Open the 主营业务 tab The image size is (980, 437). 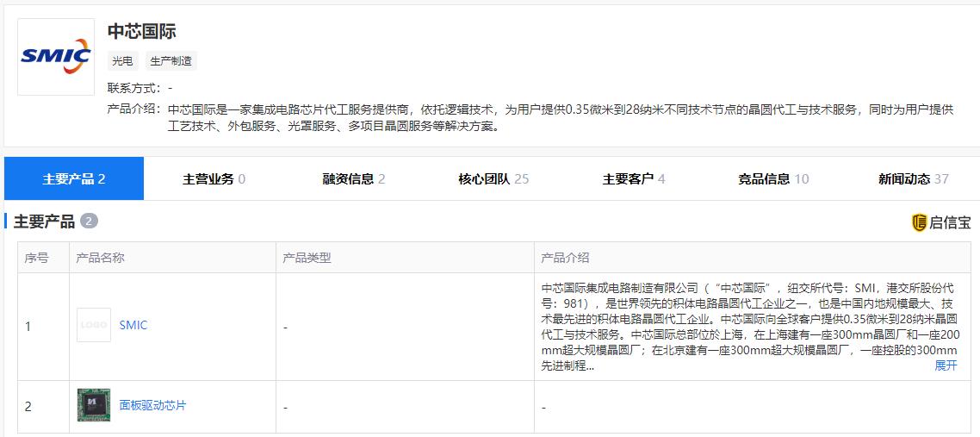click(x=214, y=178)
